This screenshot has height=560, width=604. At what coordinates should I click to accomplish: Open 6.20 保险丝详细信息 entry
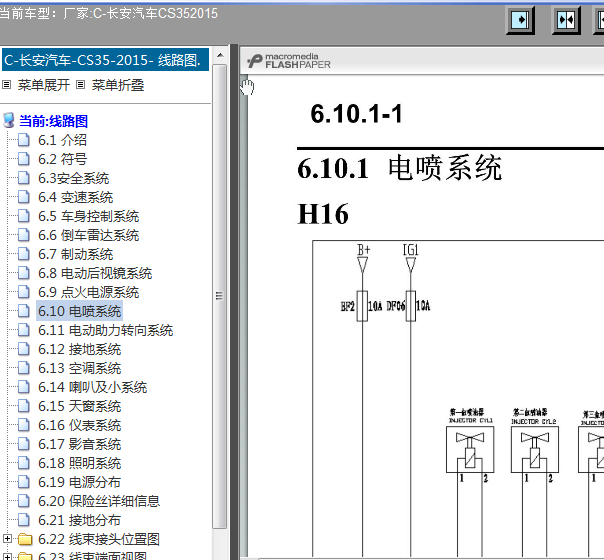click(x=99, y=501)
